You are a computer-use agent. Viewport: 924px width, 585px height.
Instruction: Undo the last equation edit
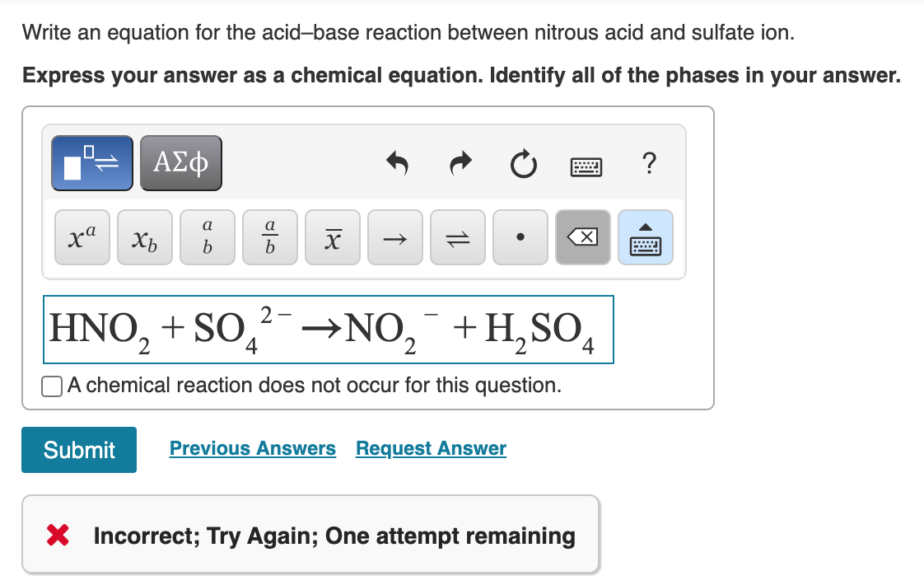(x=398, y=163)
